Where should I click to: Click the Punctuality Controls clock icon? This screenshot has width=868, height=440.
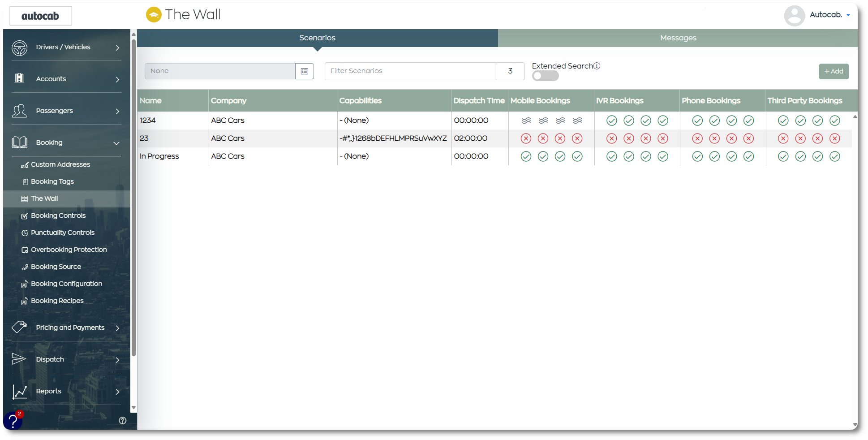click(x=25, y=233)
